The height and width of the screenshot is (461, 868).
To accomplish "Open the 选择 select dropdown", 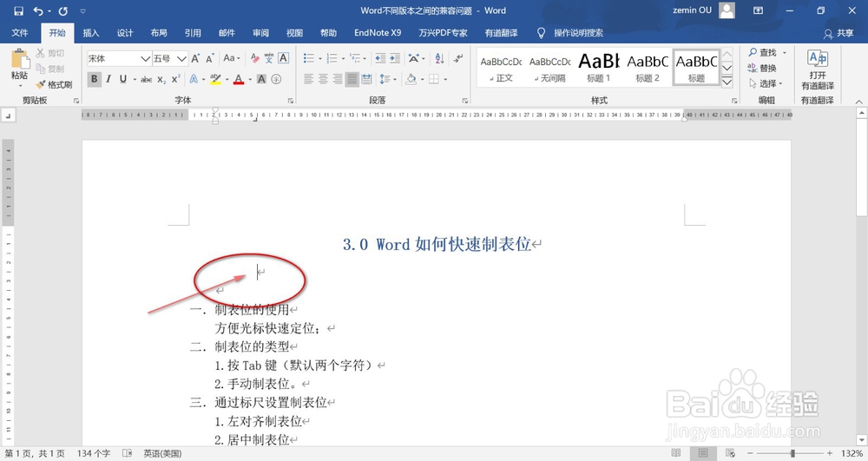I will (766, 83).
